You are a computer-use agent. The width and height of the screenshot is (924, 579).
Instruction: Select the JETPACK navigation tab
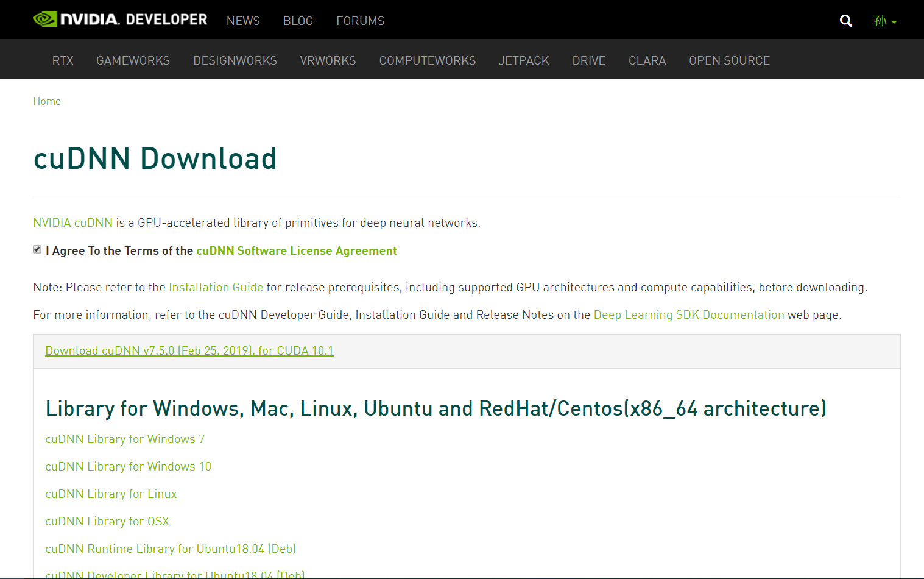coord(524,60)
